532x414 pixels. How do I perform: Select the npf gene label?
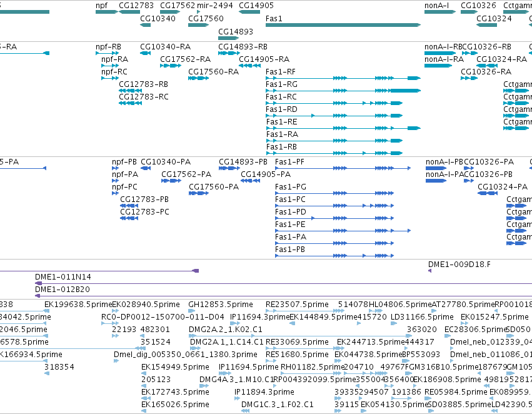pos(101,6)
